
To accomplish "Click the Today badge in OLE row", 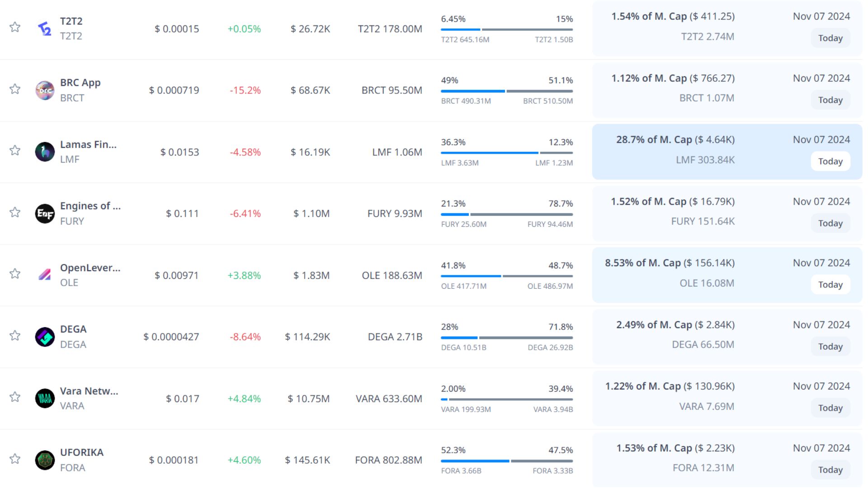I will tap(830, 285).
